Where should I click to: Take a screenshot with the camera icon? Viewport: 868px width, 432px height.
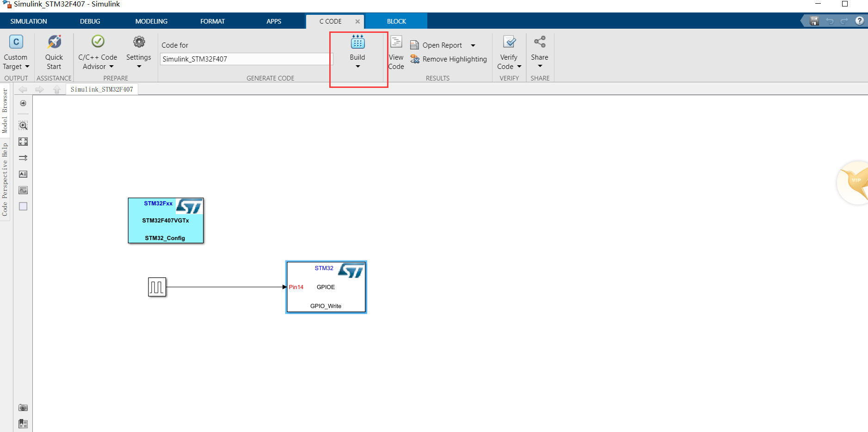pyautogui.click(x=23, y=407)
